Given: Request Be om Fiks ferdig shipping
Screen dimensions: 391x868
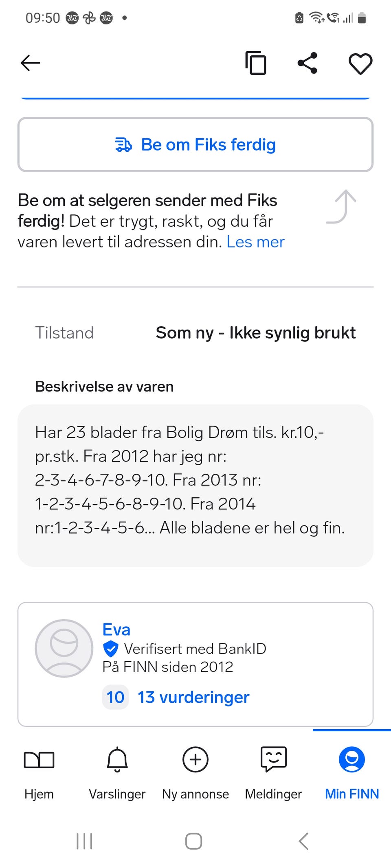Looking at the screenshot, I should [195, 144].
